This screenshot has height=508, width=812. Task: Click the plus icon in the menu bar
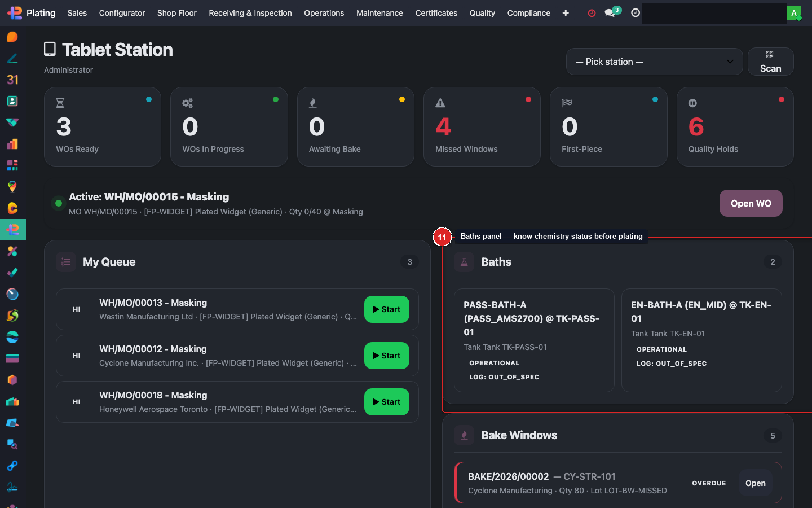[x=566, y=13]
